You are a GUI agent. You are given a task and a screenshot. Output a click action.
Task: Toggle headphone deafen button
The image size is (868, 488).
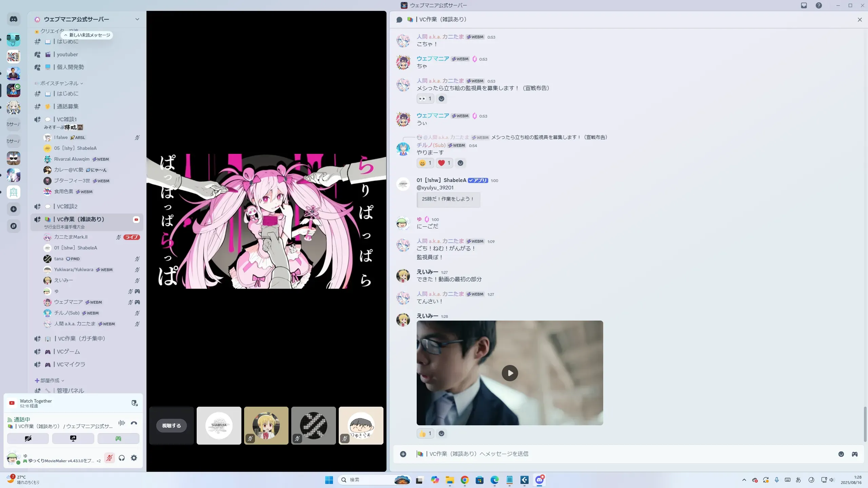tap(122, 458)
